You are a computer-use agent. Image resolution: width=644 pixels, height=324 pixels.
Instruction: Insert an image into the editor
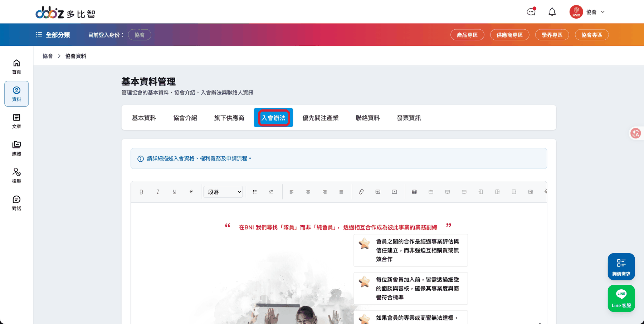[378, 192]
